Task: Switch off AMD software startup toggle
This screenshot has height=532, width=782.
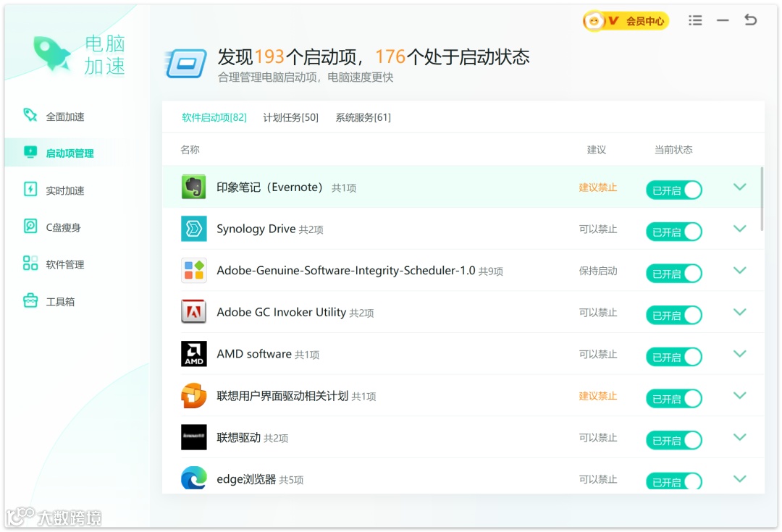Action: point(674,357)
